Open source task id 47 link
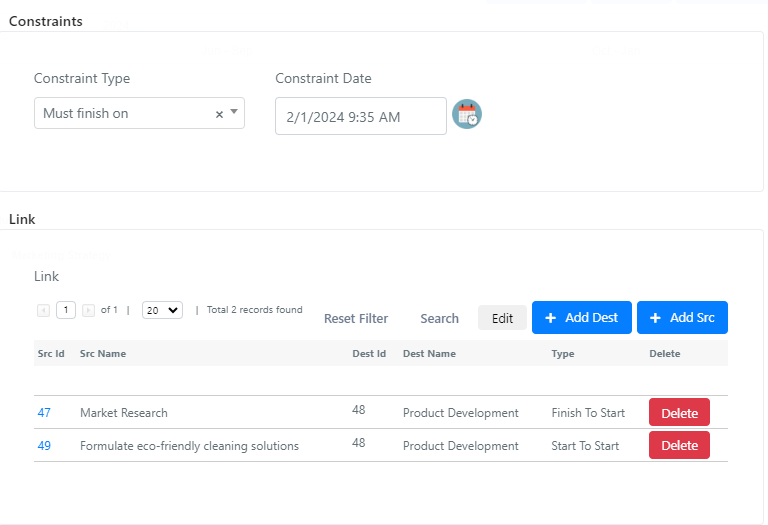This screenshot has height=525, width=768. click(x=44, y=412)
